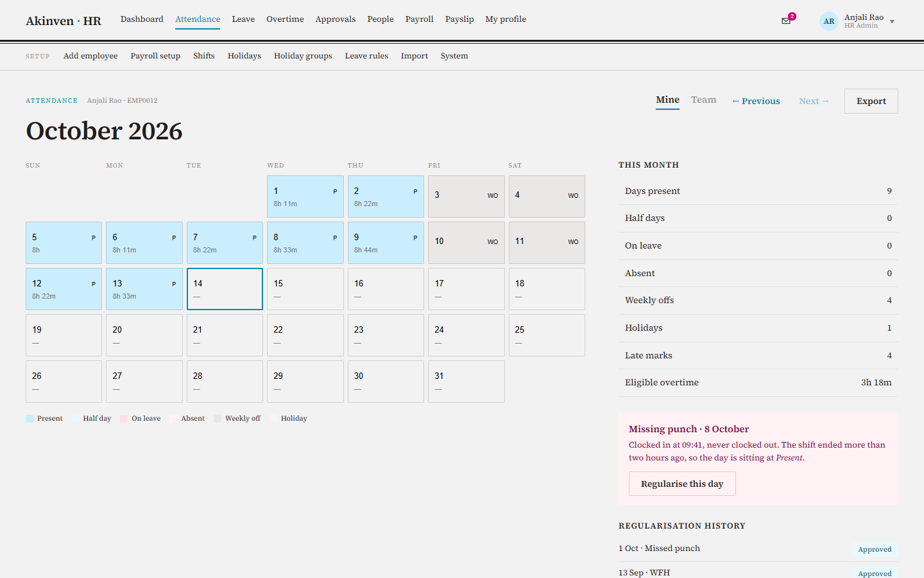
Task: Open the Payroll menu
Action: tap(420, 19)
